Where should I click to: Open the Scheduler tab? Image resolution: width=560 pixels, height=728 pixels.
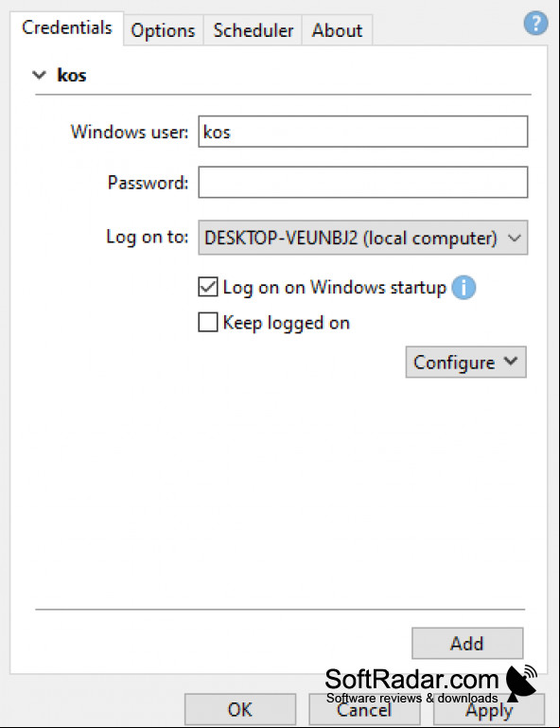[253, 30]
